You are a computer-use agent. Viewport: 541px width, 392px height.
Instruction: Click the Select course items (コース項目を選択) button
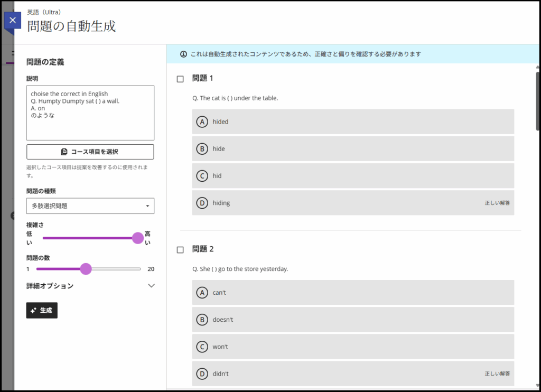pyautogui.click(x=90, y=152)
